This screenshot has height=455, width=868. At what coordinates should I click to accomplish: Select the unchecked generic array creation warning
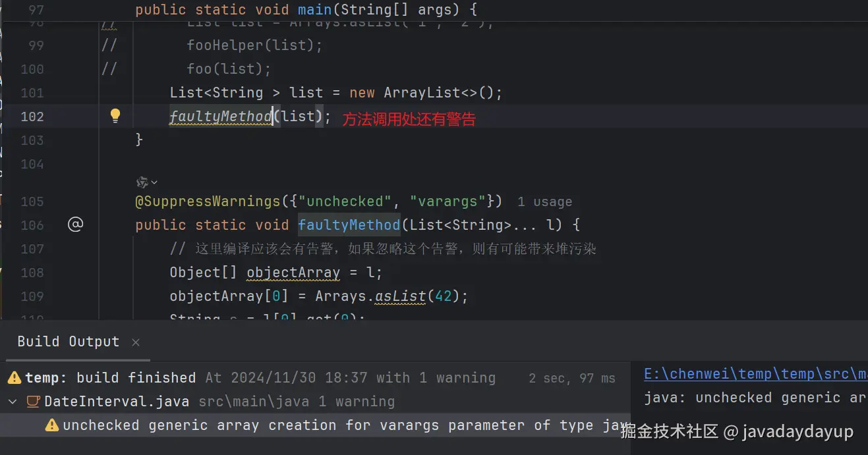pos(315,425)
